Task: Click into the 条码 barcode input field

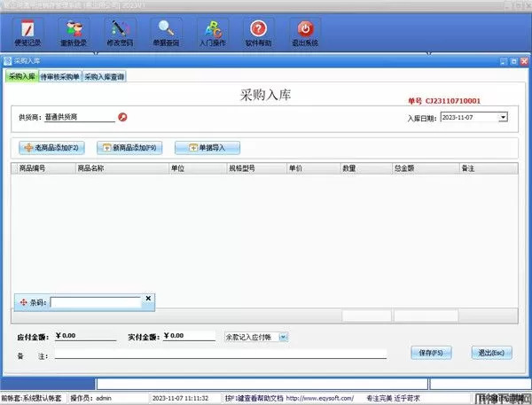Action: pyautogui.click(x=95, y=302)
